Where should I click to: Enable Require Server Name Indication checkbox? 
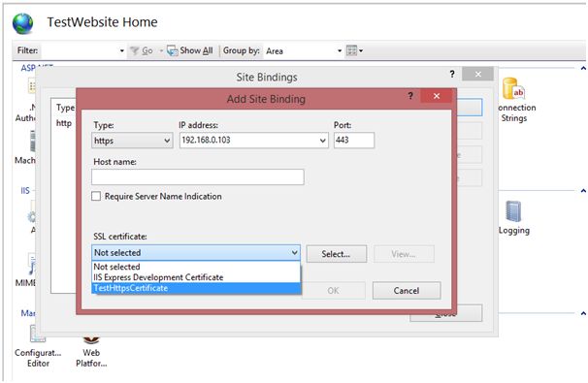tap(96, 197)
